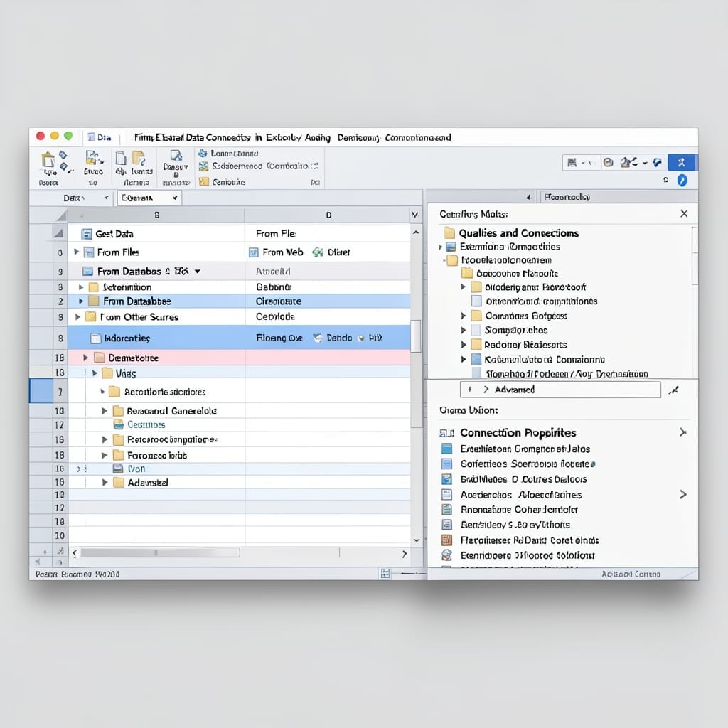Click the refresh-style icon above 'Lonnnebnnne'
The image size is (728, 728).
(x=203, y=153)
